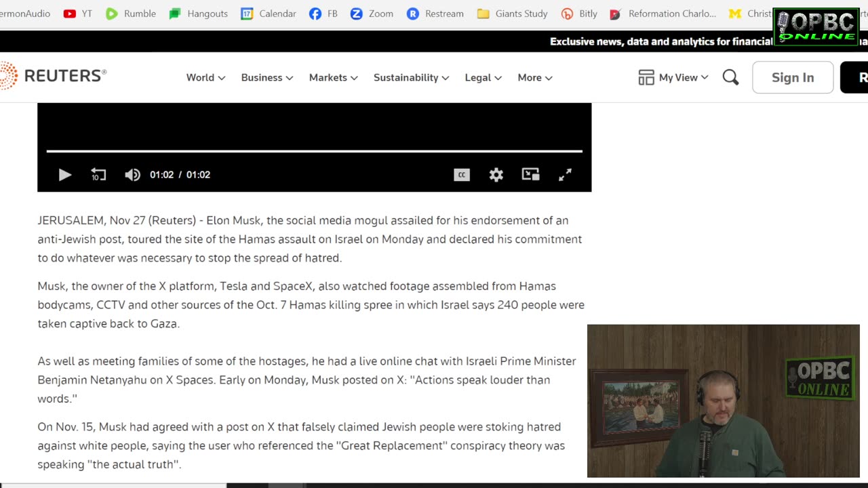Click the video time display 01:02 / 01:02

(180, 175)
